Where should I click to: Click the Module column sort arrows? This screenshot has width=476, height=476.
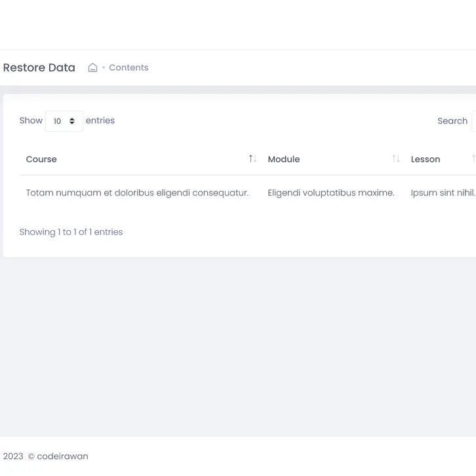click(395, 159)
